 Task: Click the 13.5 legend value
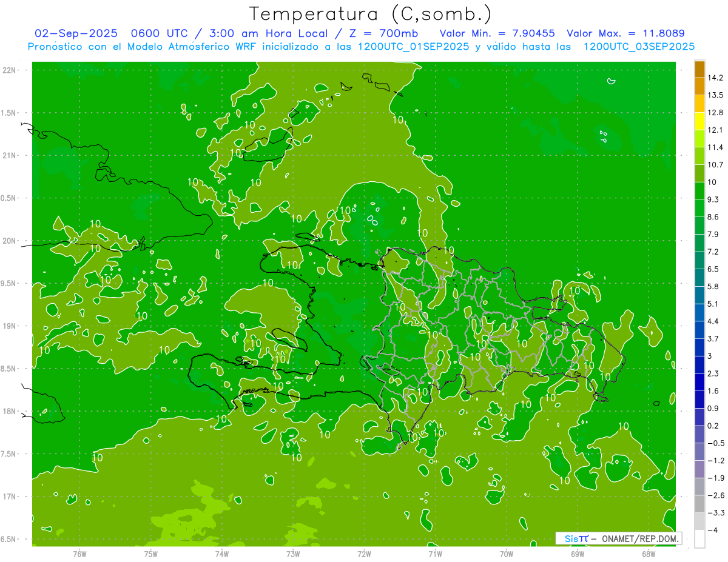tap(715, 95)
